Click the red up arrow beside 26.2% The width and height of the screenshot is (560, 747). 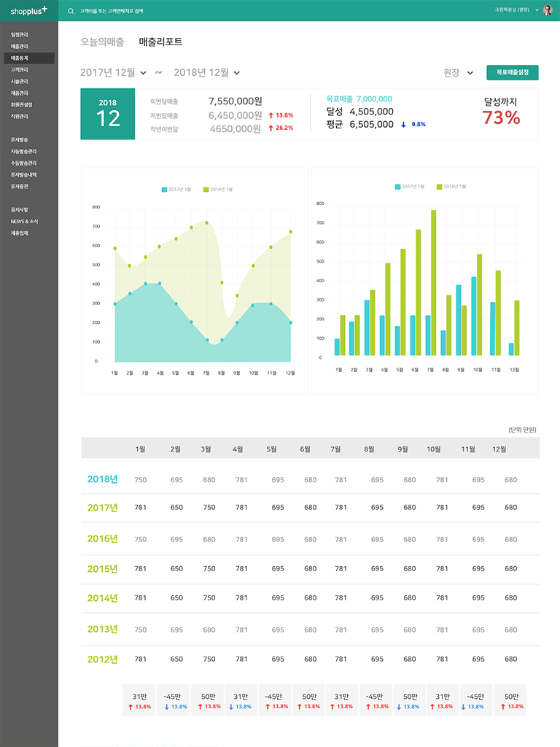271,128
